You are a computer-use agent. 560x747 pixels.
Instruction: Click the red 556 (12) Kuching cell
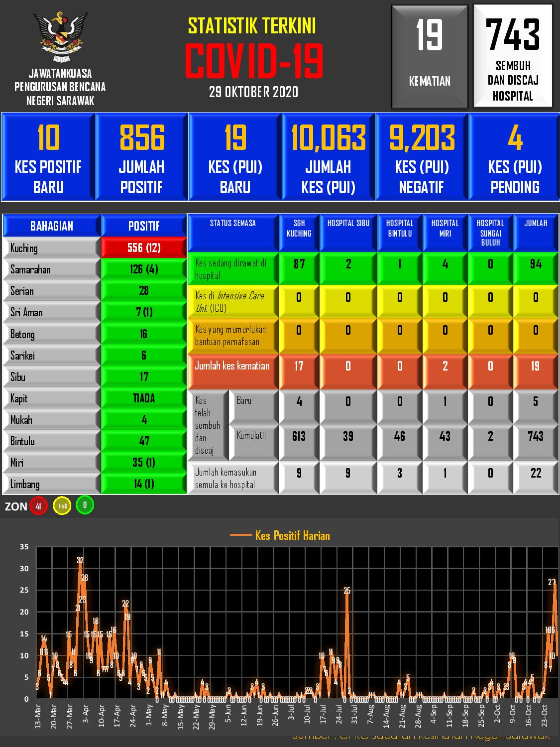coord(144,248)
